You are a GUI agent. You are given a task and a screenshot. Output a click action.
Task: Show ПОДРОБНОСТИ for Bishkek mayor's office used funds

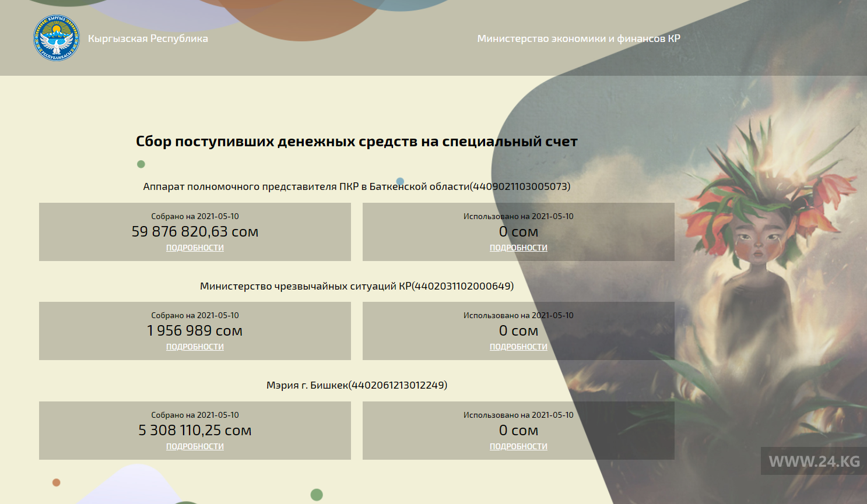coord(518,446)
